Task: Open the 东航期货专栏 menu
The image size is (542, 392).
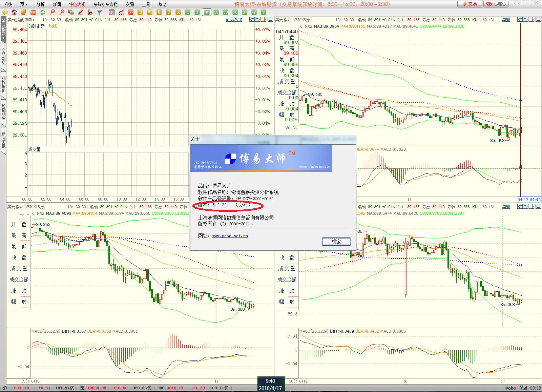Action: 106,4
